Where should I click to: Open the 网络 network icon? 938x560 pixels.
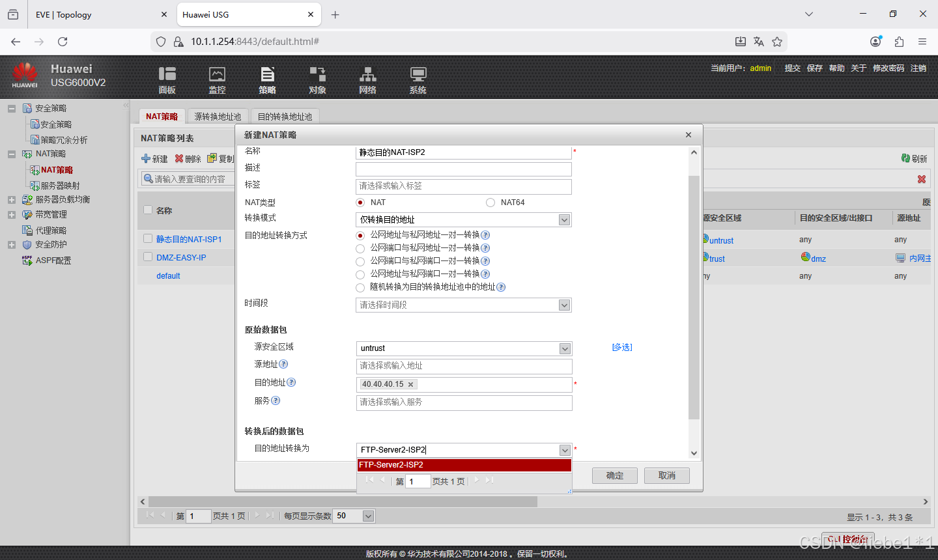368,74
